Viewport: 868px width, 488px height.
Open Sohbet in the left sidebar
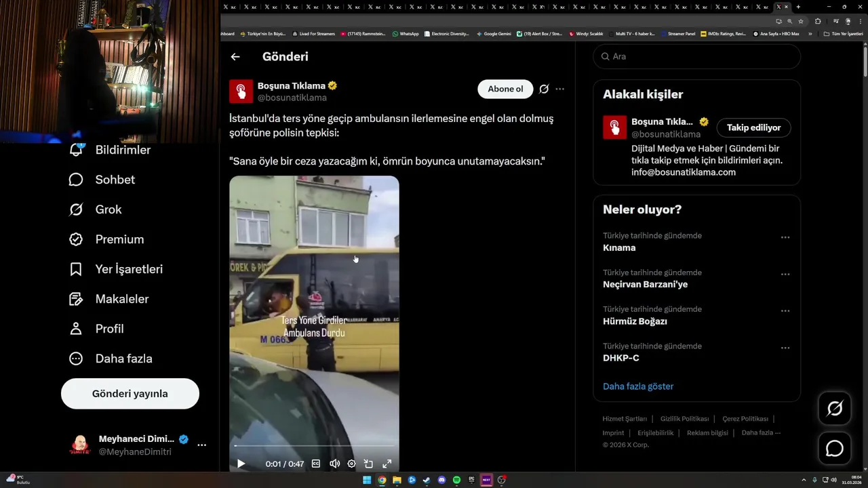[x=102, y=180]
